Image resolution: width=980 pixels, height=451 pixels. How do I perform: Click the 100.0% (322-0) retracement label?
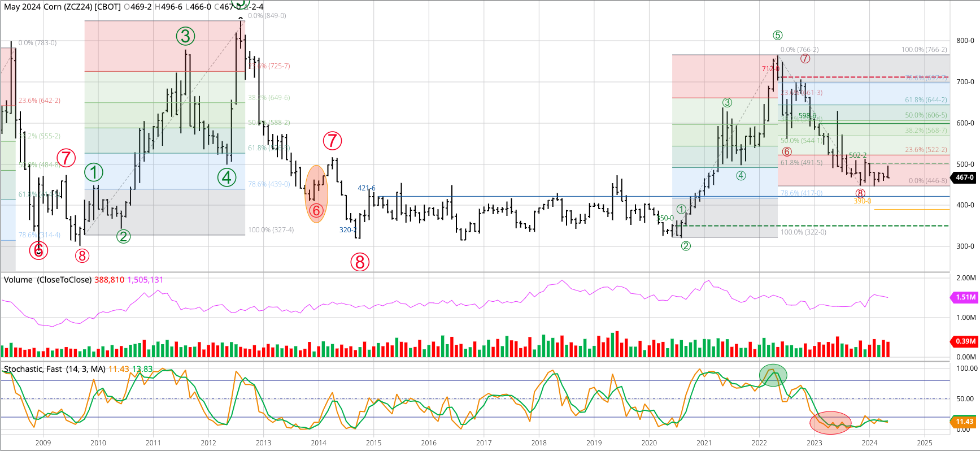click(803, 232)
